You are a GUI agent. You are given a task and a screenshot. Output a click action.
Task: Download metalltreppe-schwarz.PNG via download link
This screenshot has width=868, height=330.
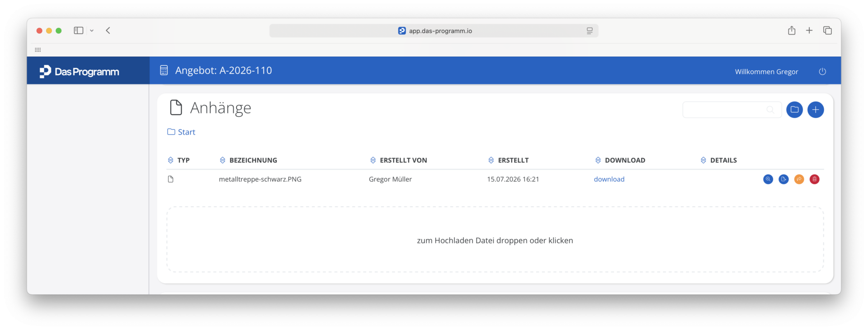[609, 179]
